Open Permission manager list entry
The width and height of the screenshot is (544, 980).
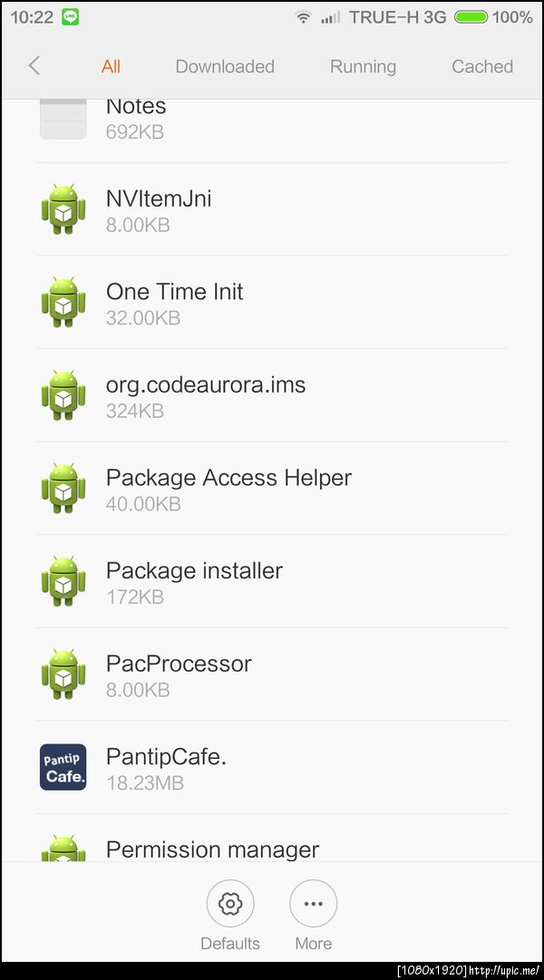click(272, 839)
